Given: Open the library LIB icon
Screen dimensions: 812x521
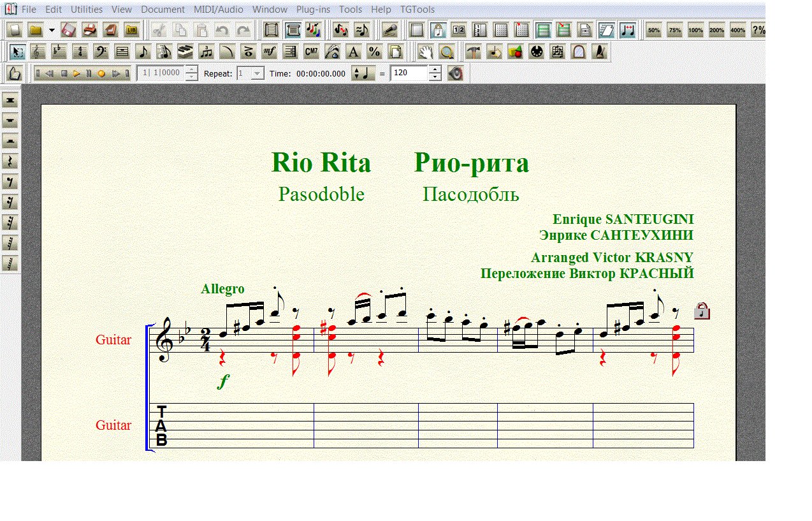Looking at the screenshot, I should tap(132, 30).
